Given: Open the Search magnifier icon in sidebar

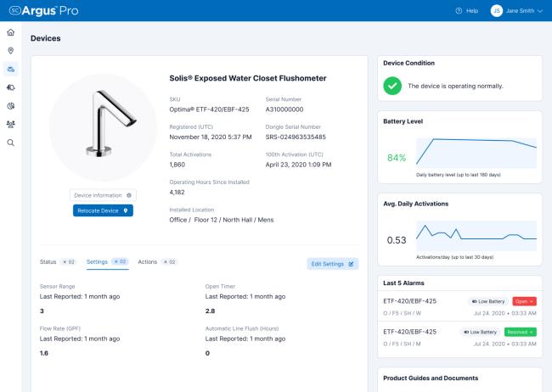Looking at the screenshot, I should (11, 143).
